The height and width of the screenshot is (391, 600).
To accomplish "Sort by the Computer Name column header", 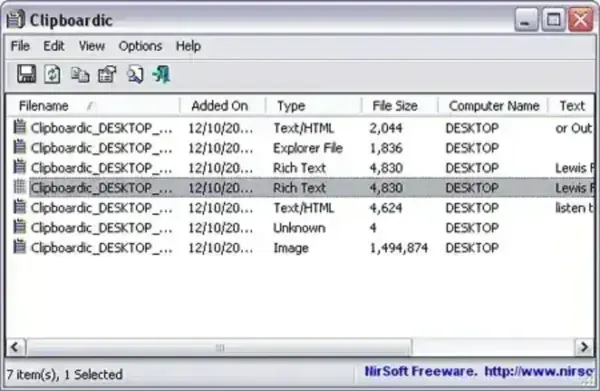I will click(493, 106).
